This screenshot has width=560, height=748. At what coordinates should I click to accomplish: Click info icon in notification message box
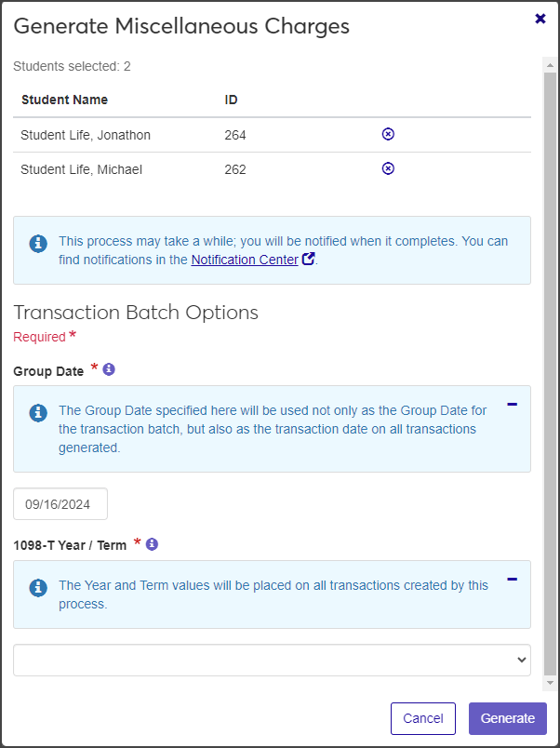[38, 243]
